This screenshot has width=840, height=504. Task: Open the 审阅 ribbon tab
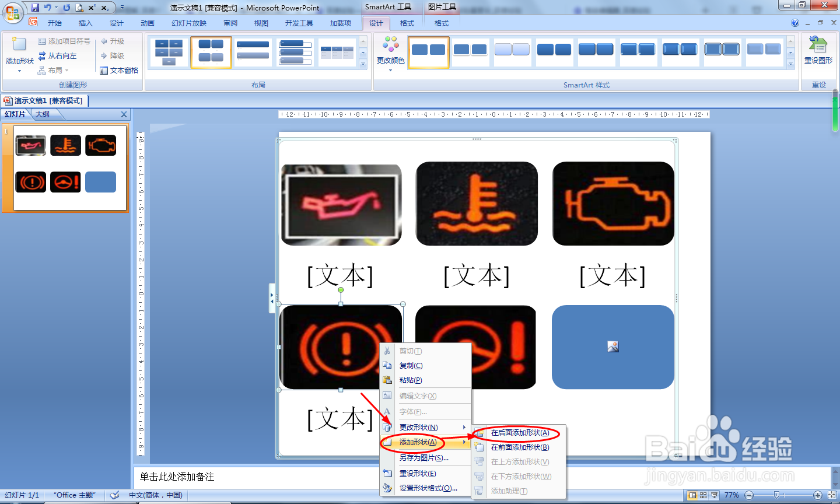(230, 23)
